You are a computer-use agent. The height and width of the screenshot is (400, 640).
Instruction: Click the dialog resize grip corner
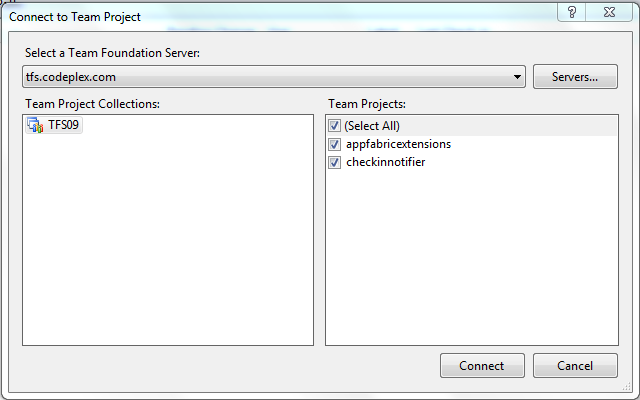click(627, 387)
